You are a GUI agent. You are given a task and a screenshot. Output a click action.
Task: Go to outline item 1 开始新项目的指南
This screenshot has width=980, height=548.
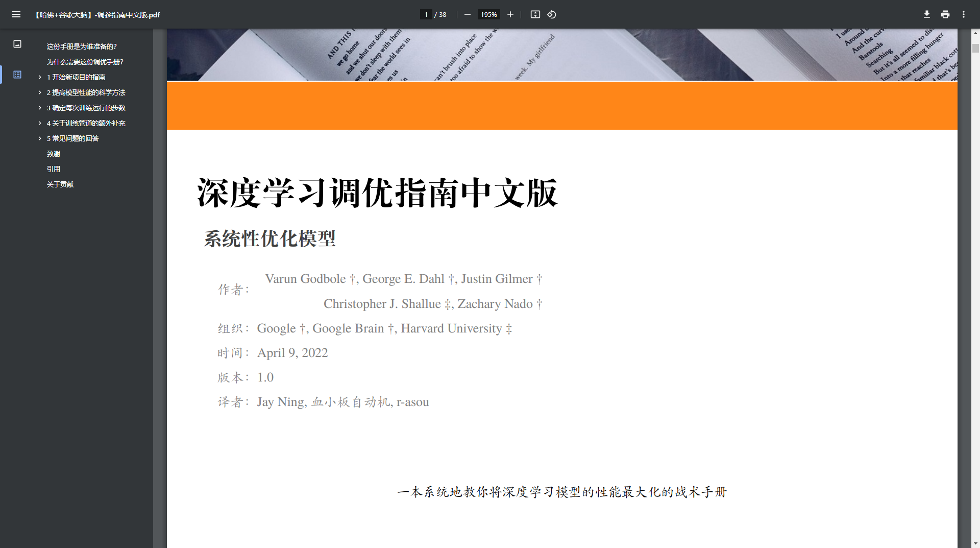[76, 77]
